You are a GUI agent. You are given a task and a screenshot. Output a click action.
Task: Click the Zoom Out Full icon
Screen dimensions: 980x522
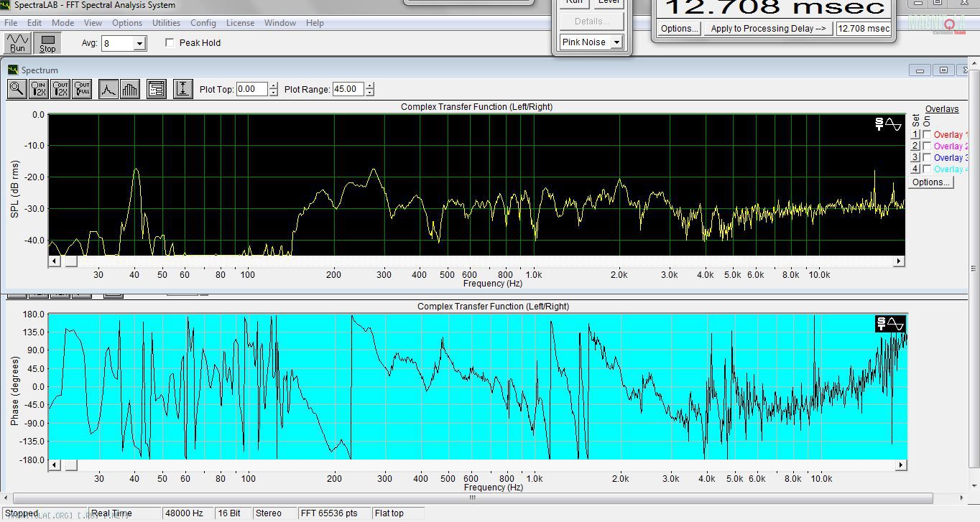[82, 89]
